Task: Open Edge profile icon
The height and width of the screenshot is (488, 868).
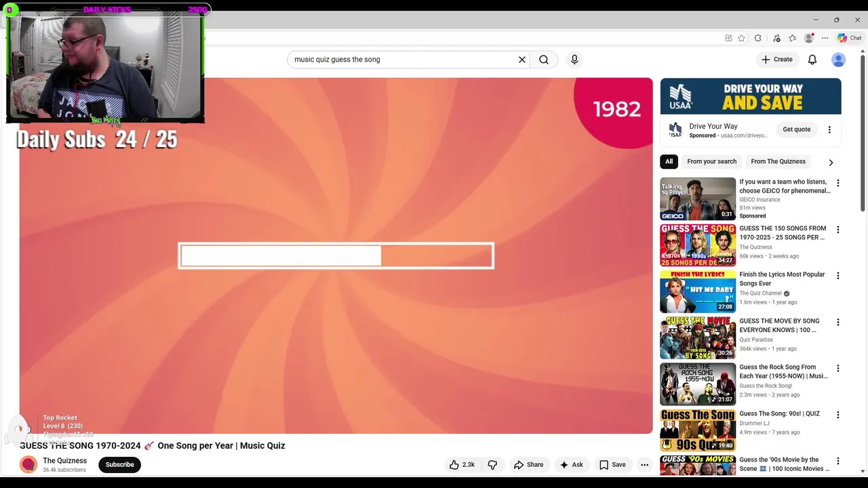Action: coord(808,38)
